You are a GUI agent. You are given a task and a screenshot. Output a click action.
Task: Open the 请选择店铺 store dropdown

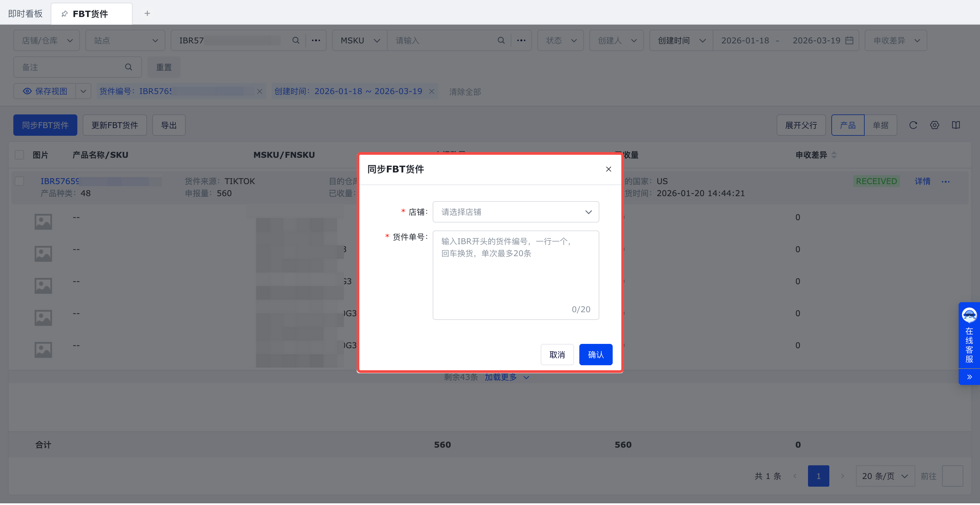tap(515, 212)
